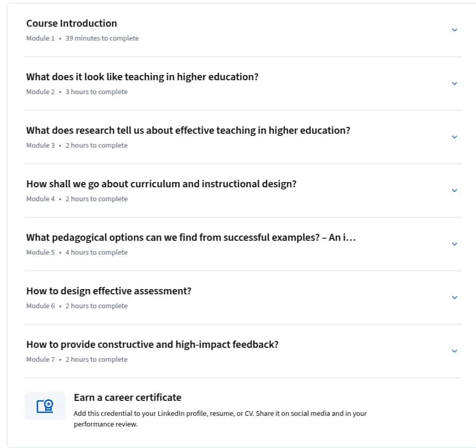Open 'How to design effective assessment?' title

(x=109, y=291)
